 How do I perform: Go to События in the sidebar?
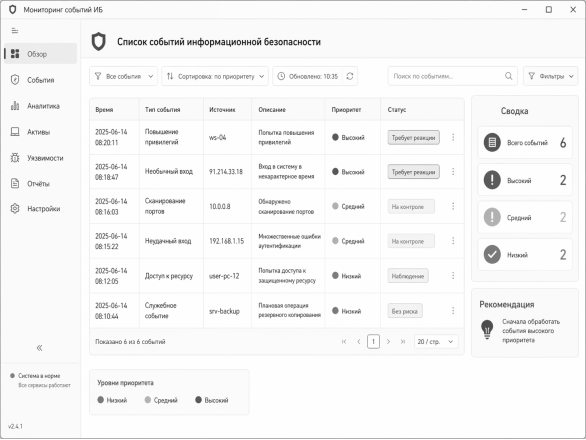[40, 80]
